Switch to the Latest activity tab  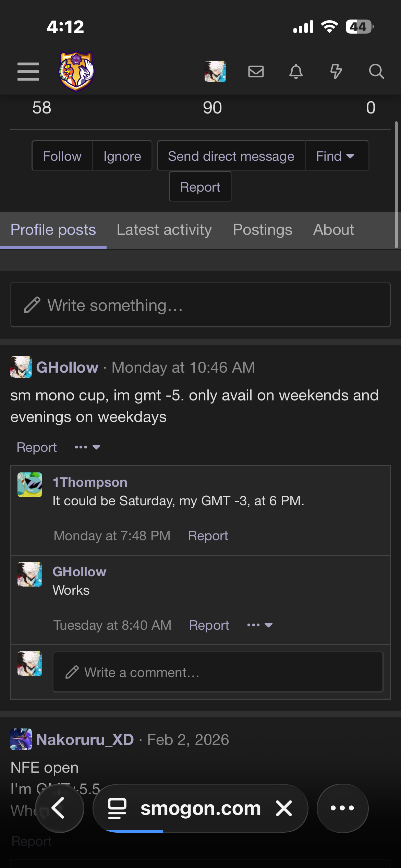(164, 230)
